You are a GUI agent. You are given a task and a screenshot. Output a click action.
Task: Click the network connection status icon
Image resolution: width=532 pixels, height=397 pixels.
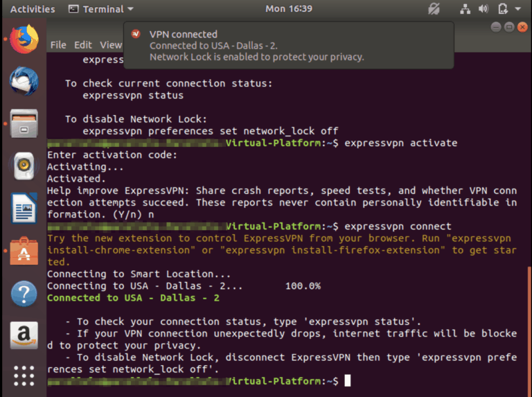(x=465, y=9)
